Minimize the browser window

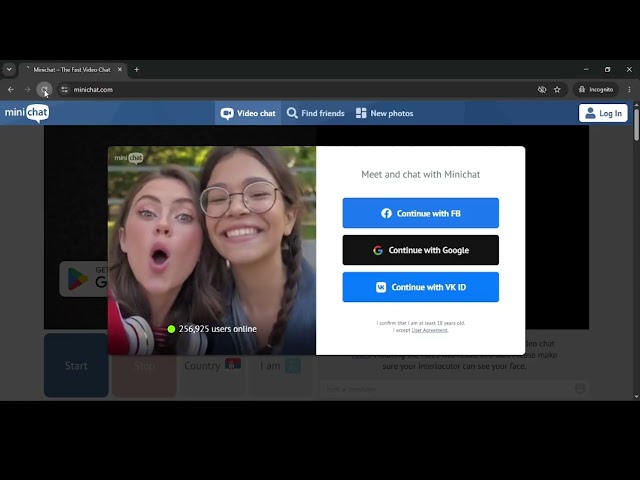tap(586, 70)
